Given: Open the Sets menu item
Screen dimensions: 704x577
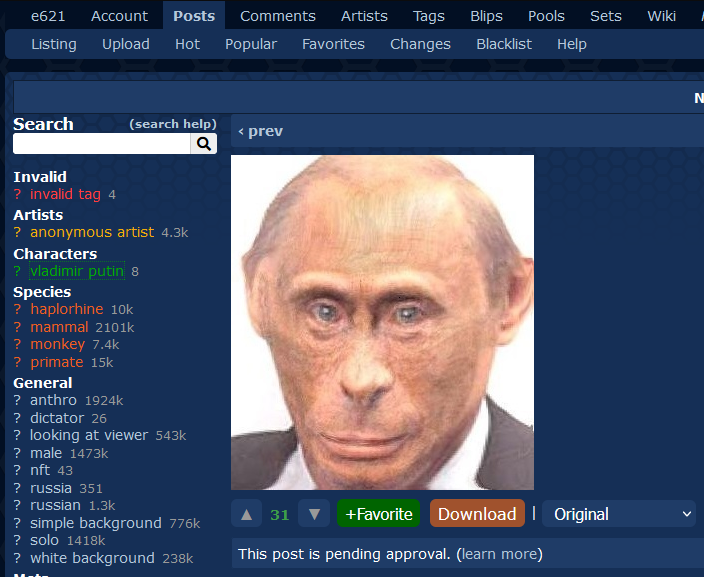Looking at the screenshot, I should point(606,16).
